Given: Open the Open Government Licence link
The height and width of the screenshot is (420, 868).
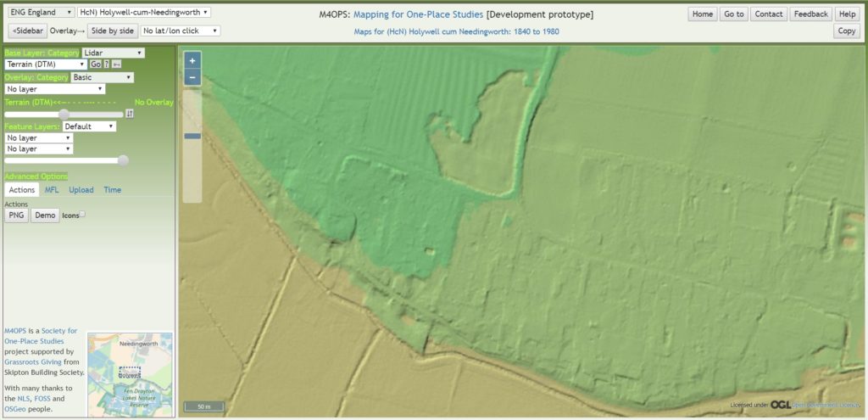Looking at the screenshot, I should [826, 405].
